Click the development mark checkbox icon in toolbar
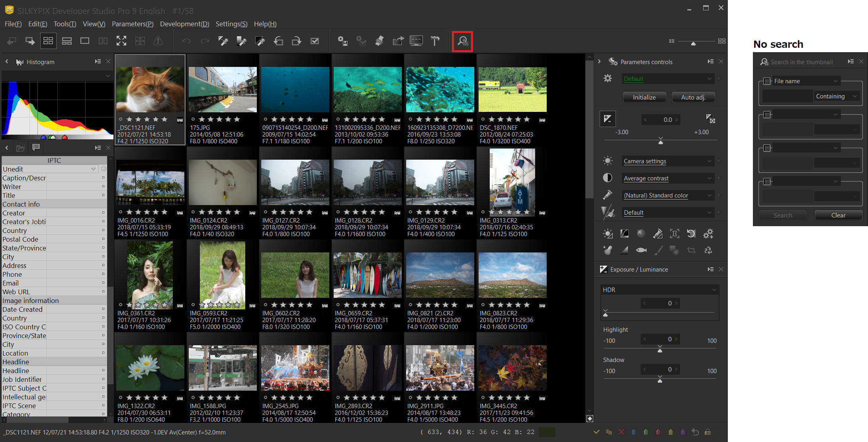The image size is (868, 442). [315, 41]
